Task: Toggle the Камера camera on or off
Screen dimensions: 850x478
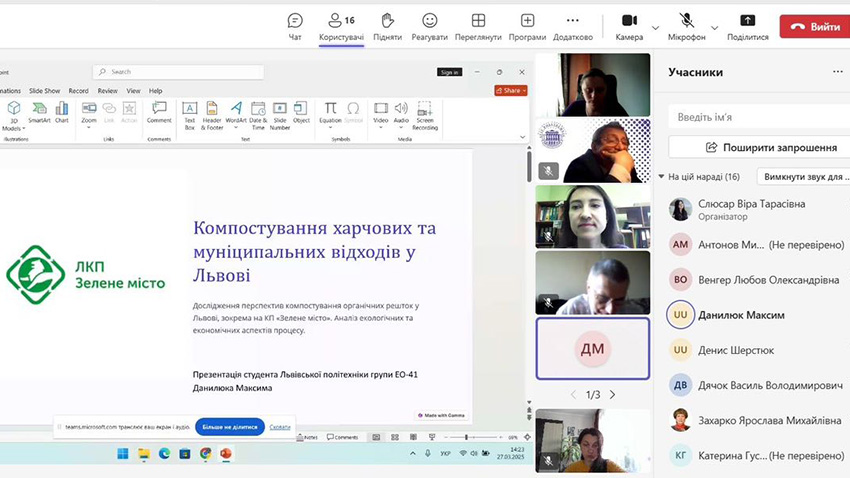Action: click(629, 21)
